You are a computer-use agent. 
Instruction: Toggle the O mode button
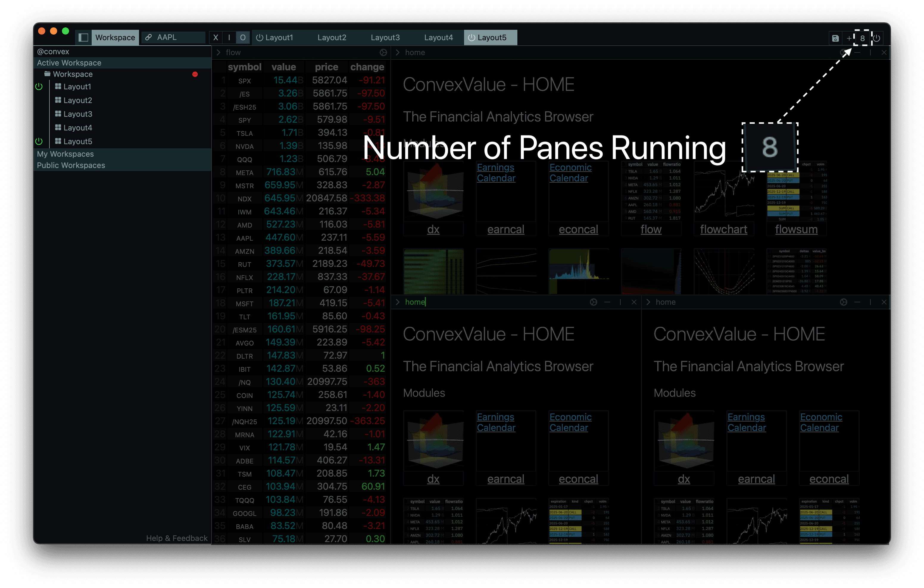click(x=243, y=38)
